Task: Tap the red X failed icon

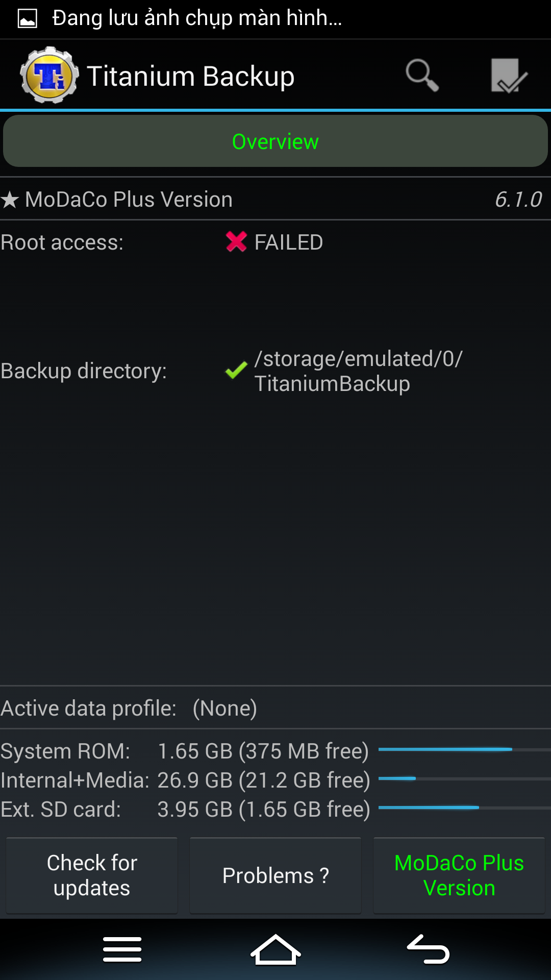Action: click(236, 242)
